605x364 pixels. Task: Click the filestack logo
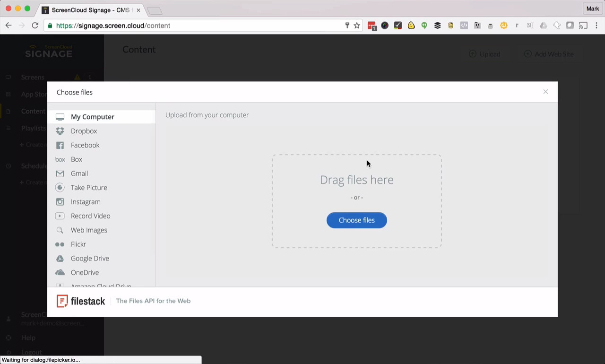81,301
